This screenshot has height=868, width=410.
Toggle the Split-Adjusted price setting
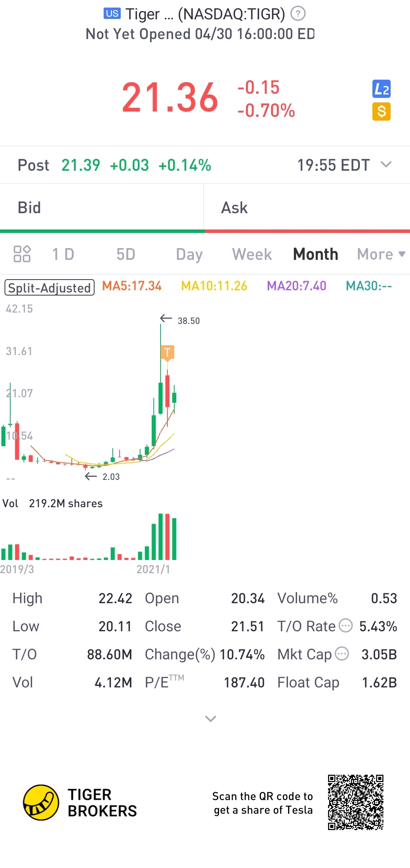click(49, 288)
